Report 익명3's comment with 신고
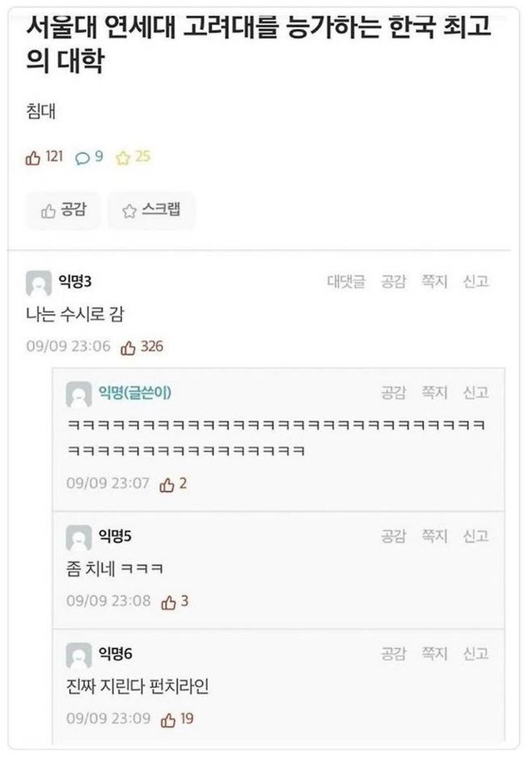Viewport: 532px width, 762px height. [475, 282]
